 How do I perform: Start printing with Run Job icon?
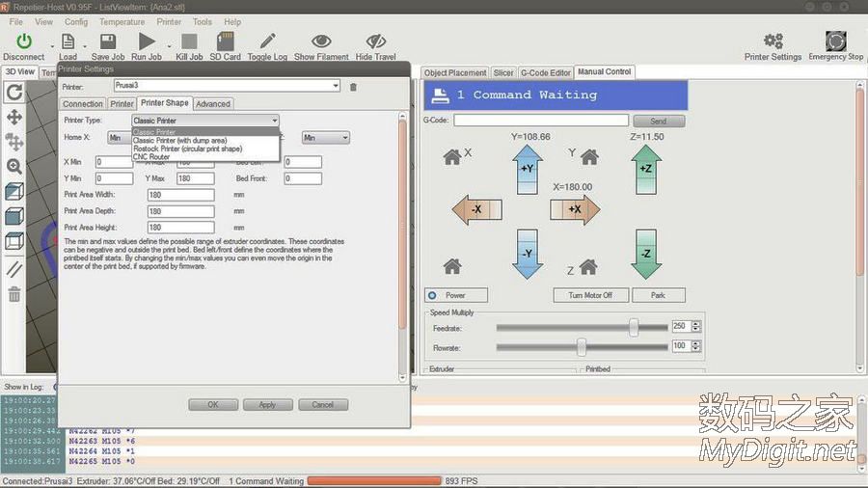pos(147,41)
